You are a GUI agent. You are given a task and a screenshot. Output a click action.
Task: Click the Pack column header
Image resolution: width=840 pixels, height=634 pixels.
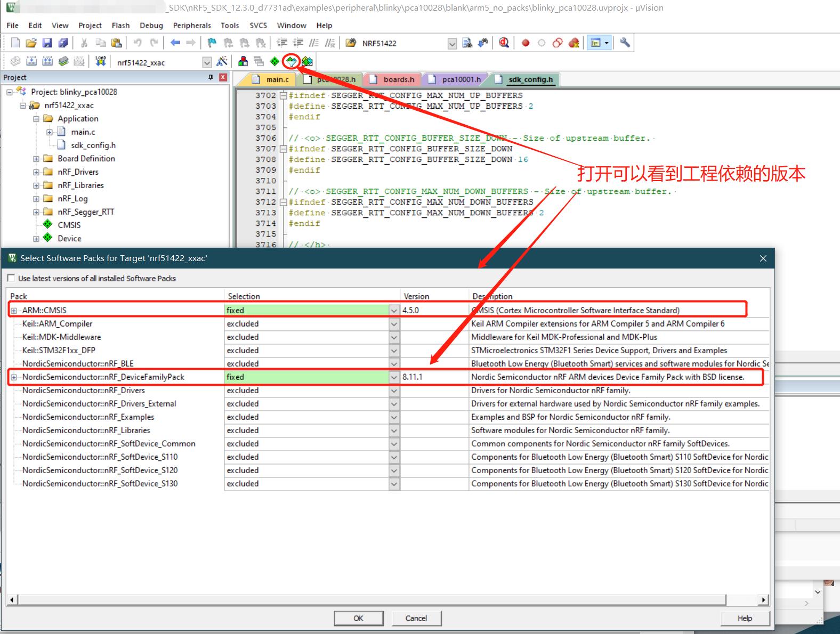(115, 296)
